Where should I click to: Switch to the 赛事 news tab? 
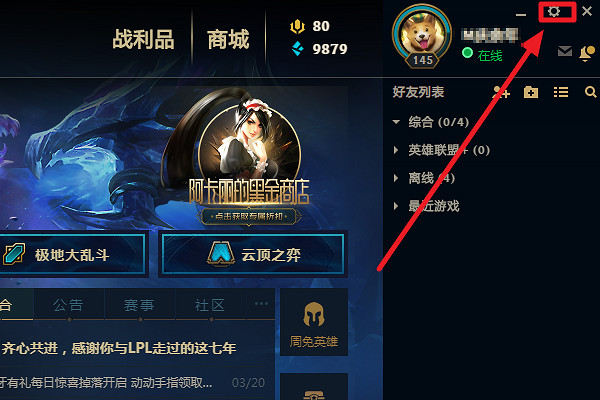click(x=139, y=305)
